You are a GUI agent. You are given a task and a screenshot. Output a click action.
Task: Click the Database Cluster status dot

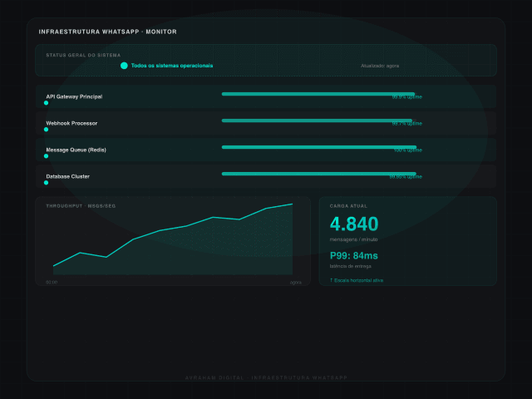point(47,183)
